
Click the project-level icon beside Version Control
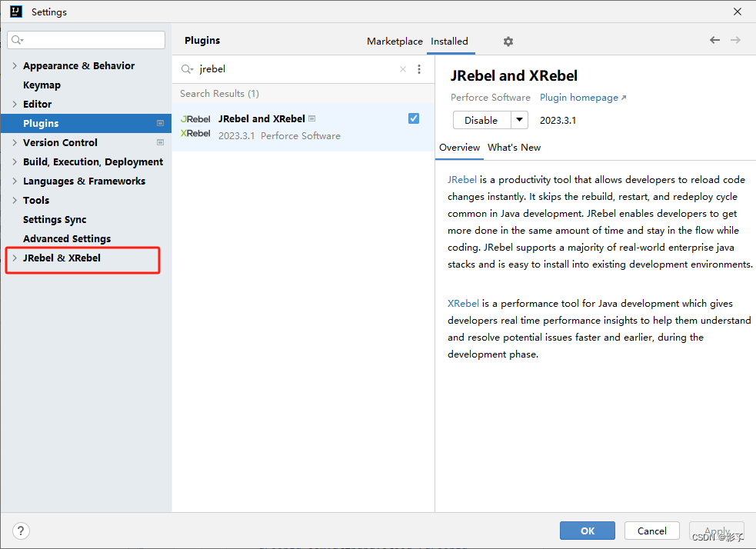160,142
